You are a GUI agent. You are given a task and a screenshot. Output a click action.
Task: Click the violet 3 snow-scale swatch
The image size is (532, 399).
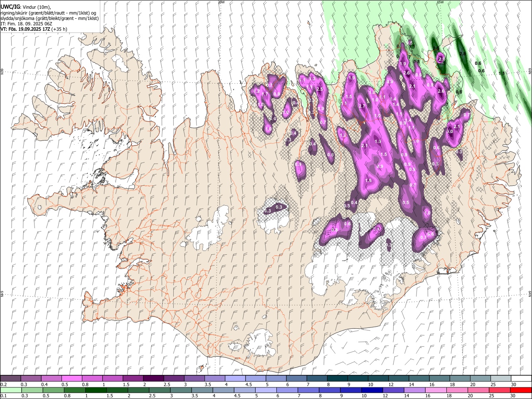tap(194, 379)
